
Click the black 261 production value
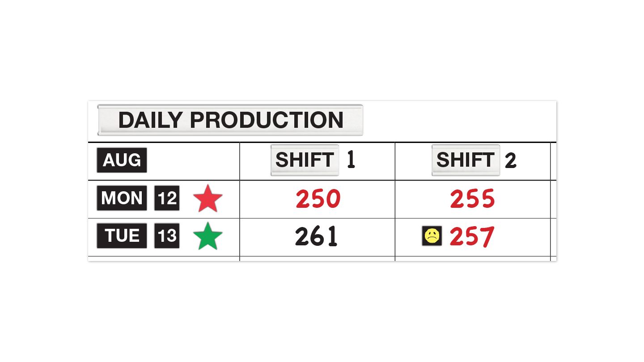316,237
